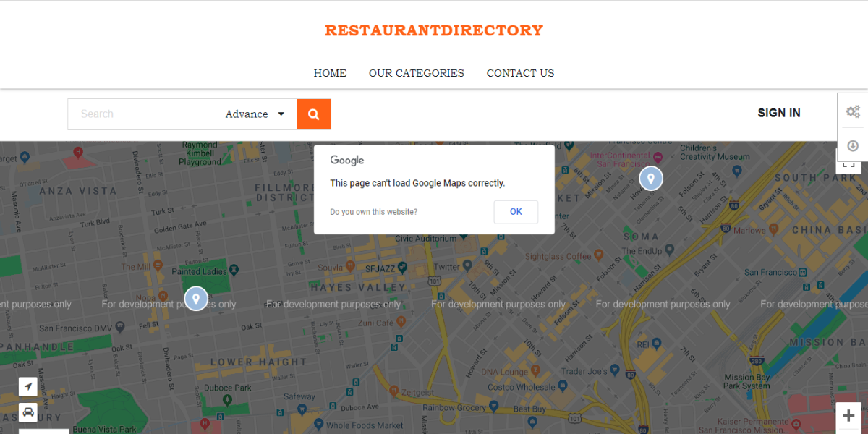Click the Whole Foods Market label
868x434 pixels.
(365, 425)
